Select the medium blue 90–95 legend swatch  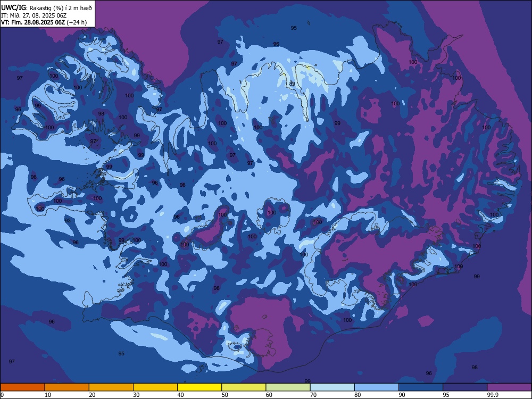click(421, 387)
